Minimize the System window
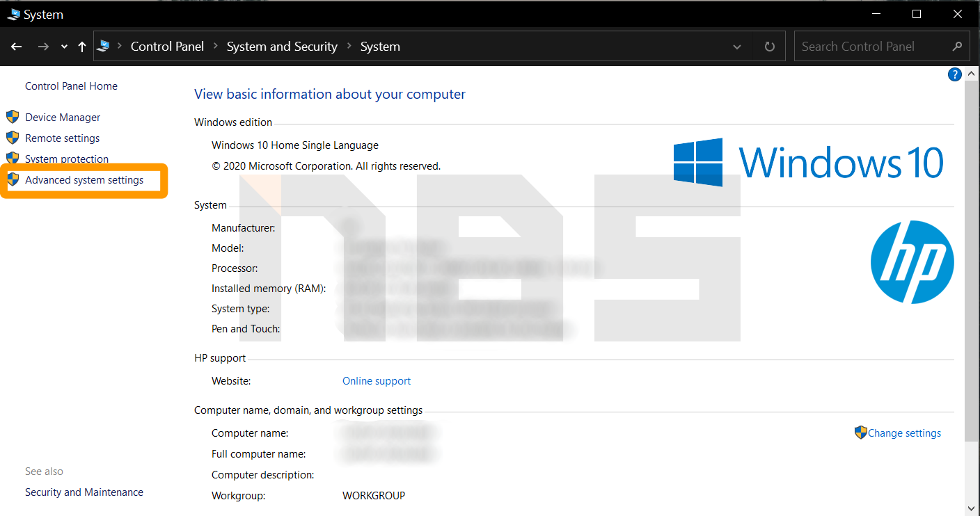This screenshot has width=980, height=516. pos(876,14)
